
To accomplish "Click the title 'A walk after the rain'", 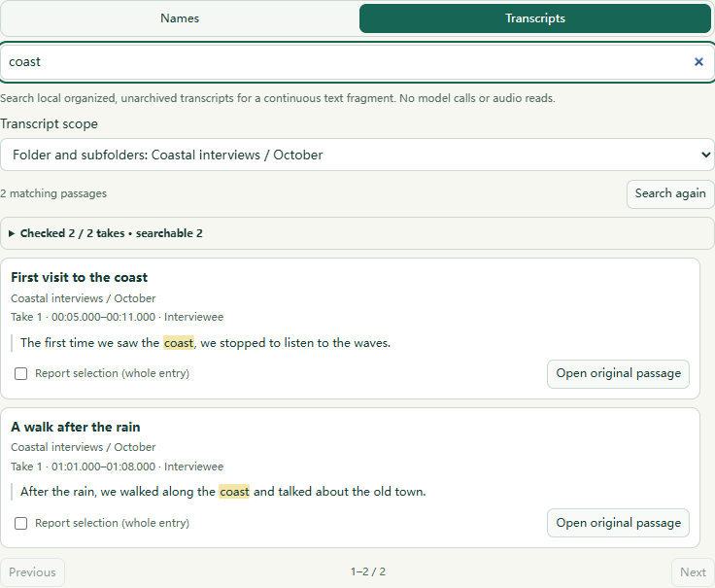I will click(76, 427).
